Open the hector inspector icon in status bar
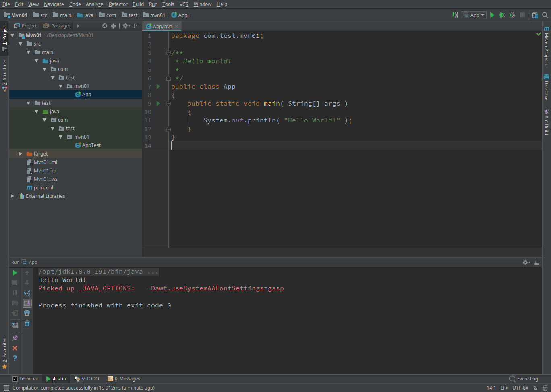The width and height of the screenshot is (551, 392). point(545,388)
